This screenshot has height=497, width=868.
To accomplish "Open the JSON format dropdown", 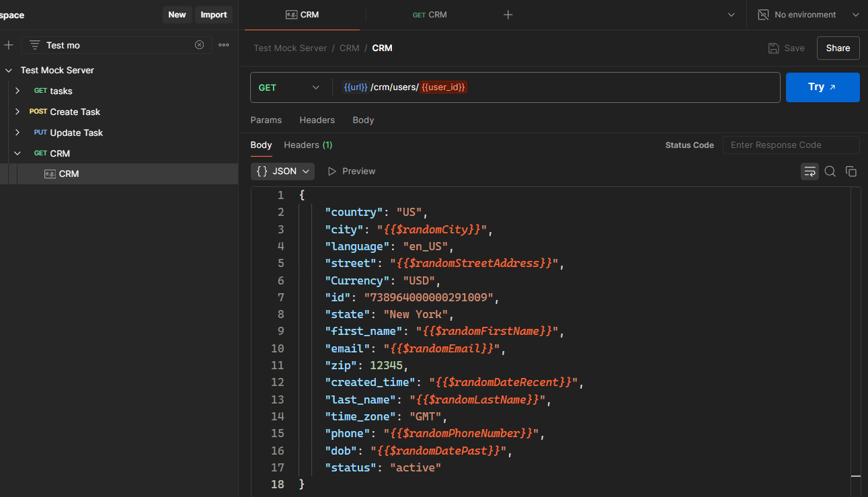I will pyautogui.click(x=283, y=171).
